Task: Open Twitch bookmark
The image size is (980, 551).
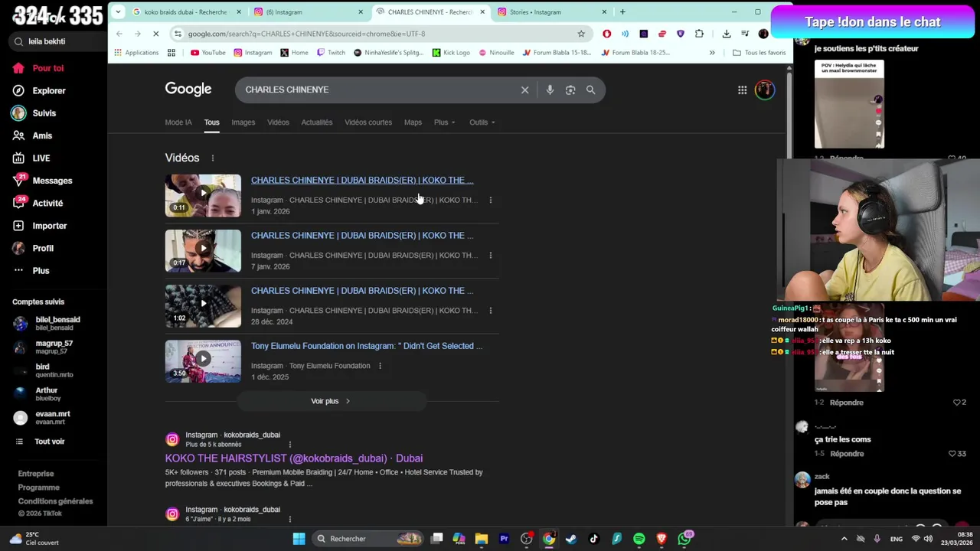Action: tap(331, 53)
